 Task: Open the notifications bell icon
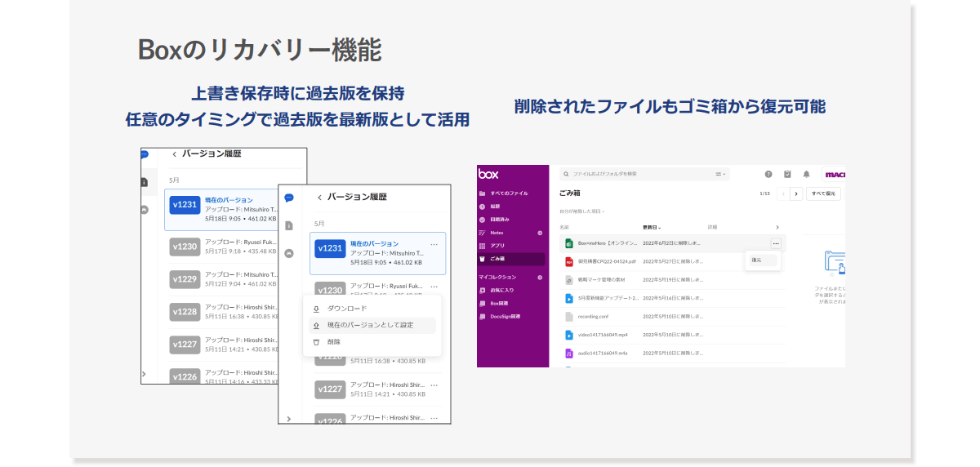(807, 174)
